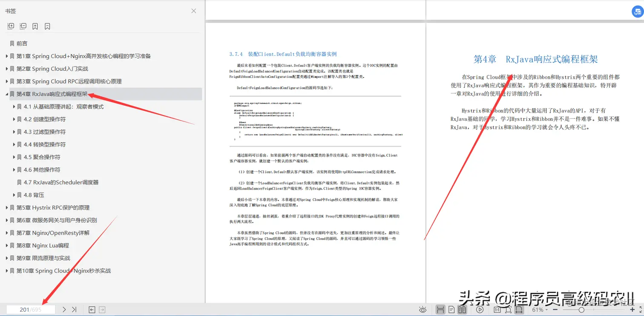Start automatic page playback
The image size is (644, 316).
[480, 310]
